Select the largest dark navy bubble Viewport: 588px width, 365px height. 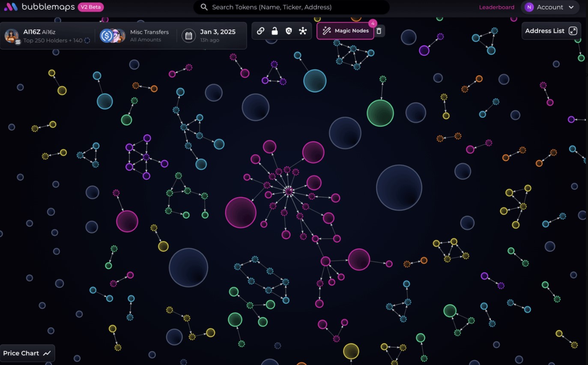click(x=399, y=188)
